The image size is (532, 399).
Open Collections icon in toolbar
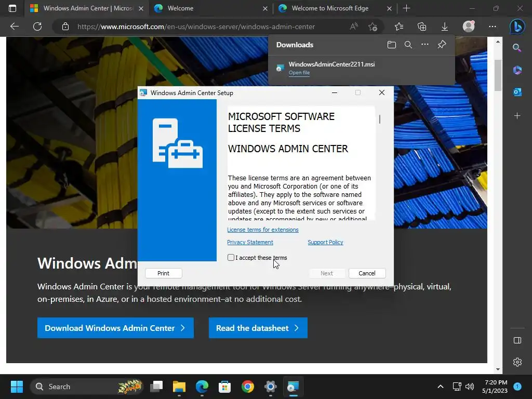click(422, 26)
